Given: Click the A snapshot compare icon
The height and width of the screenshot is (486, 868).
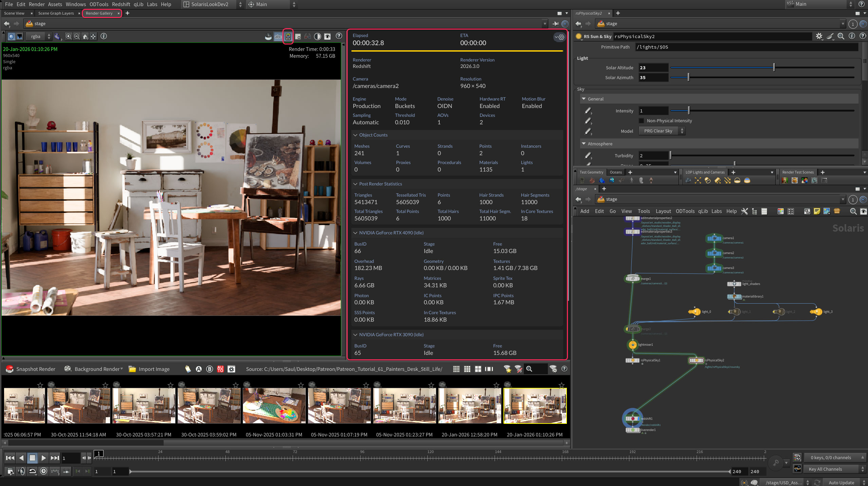Looking at the screenshot, I should click(199, 369).
